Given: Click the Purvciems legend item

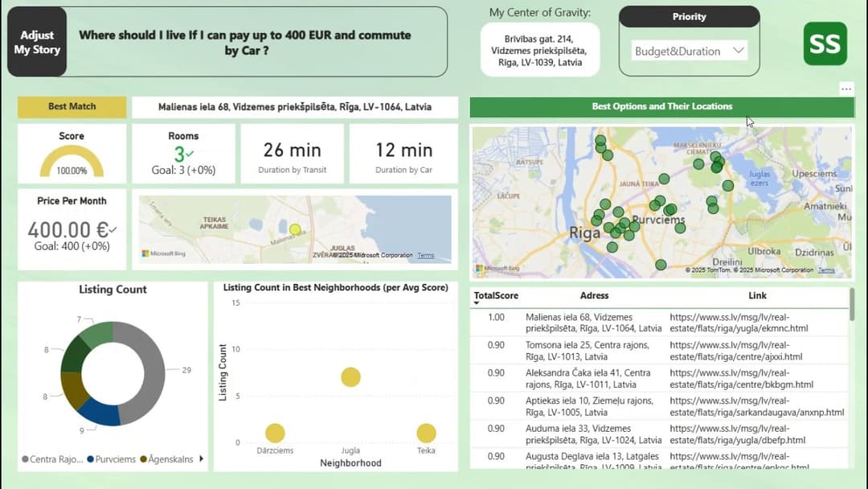Looking at the screenshot, I should [111, 459].
